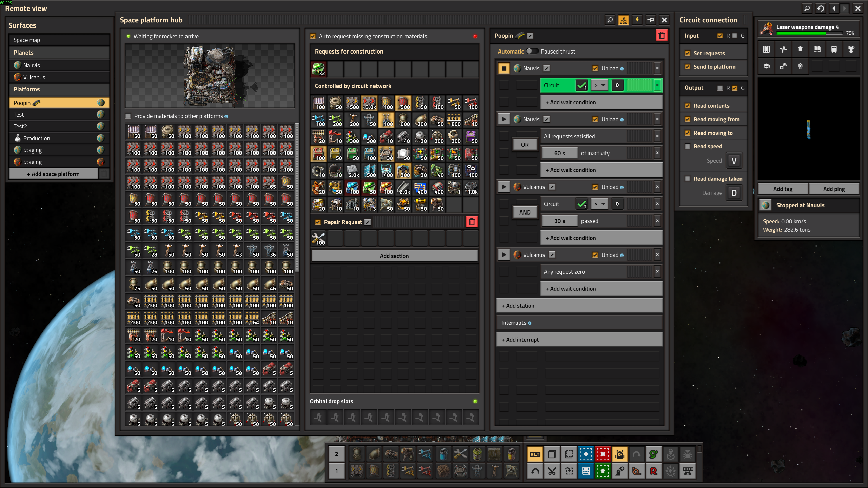
Task: Toggle ALT mode shortcut
Action: [535, 454]
